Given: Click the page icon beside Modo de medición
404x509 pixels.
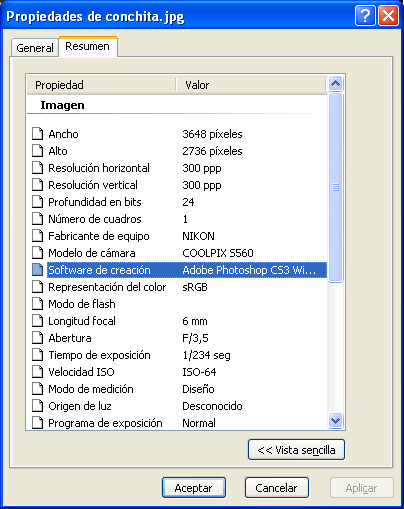Looking at the screenshot, I should tap(38, 389).
